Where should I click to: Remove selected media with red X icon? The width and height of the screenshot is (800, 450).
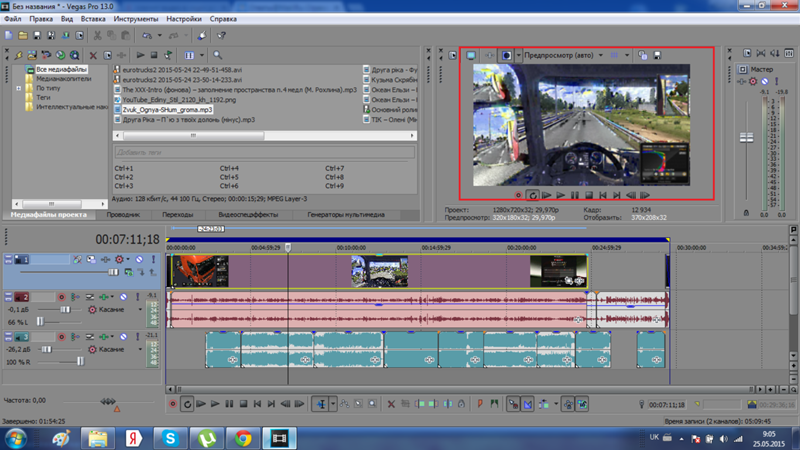coord(93,55)
